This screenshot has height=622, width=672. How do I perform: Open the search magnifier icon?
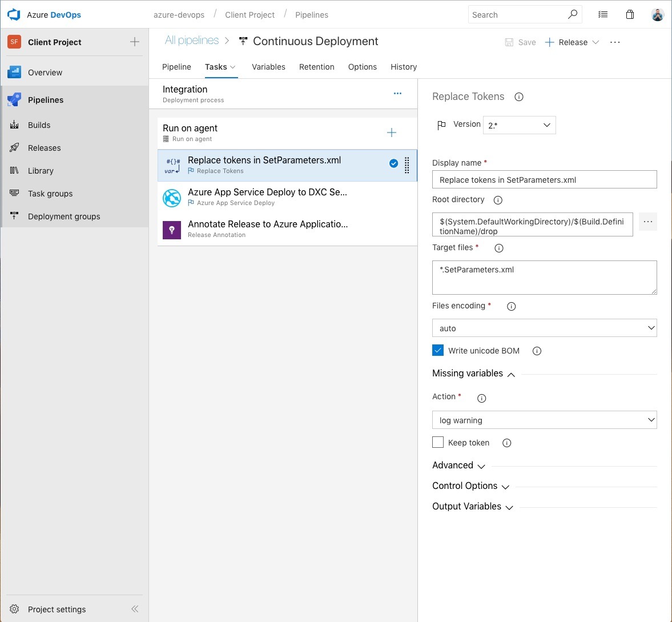572,15
